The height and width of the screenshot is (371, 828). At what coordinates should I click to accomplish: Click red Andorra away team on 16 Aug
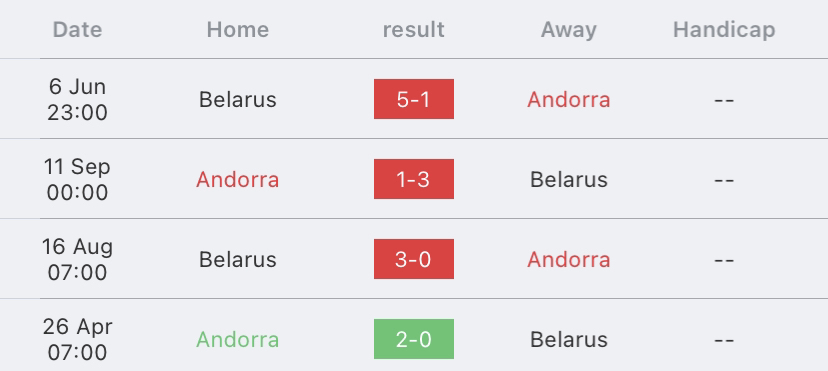[x=569, y=260]
